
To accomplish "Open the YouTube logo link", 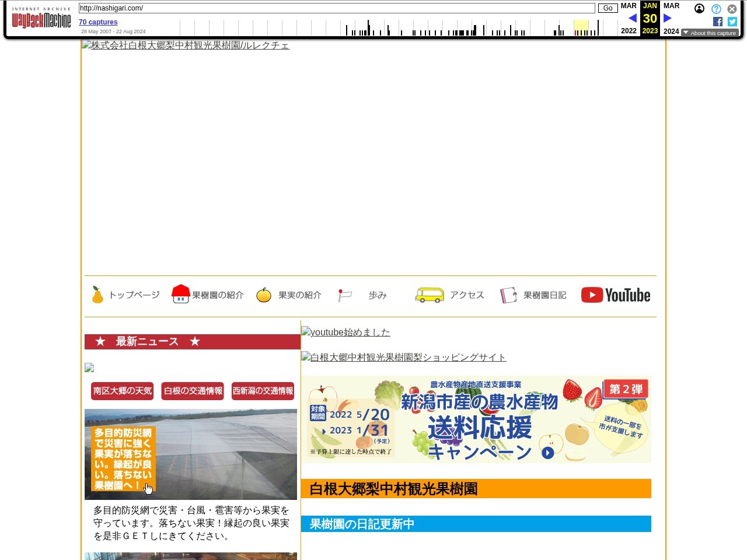I will (616, 295).
